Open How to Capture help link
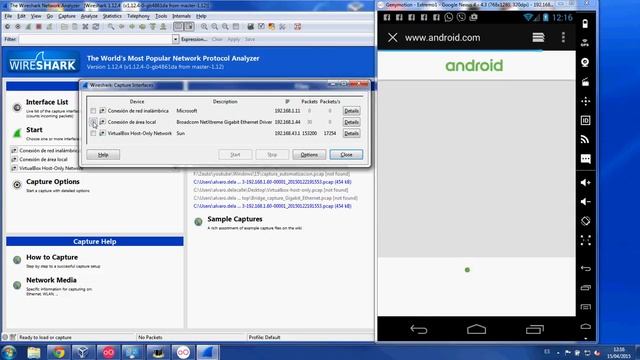 pos(52,257)
